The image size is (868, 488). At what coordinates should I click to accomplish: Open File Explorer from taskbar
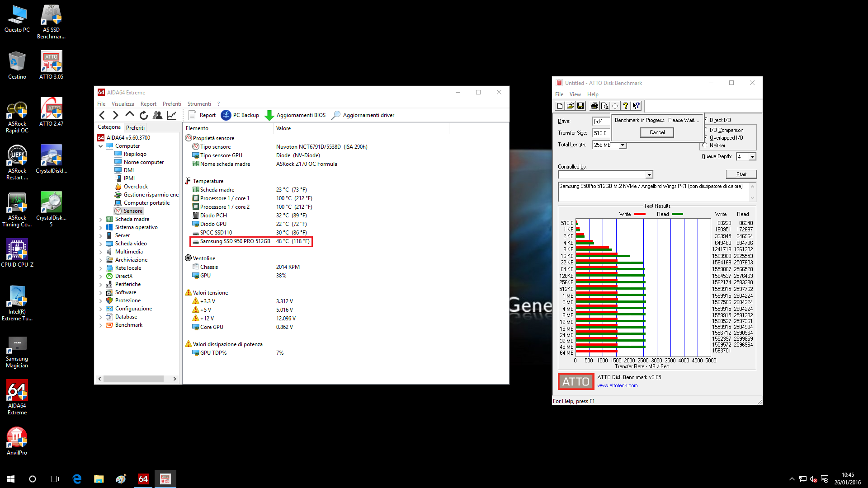click(99, 479)
